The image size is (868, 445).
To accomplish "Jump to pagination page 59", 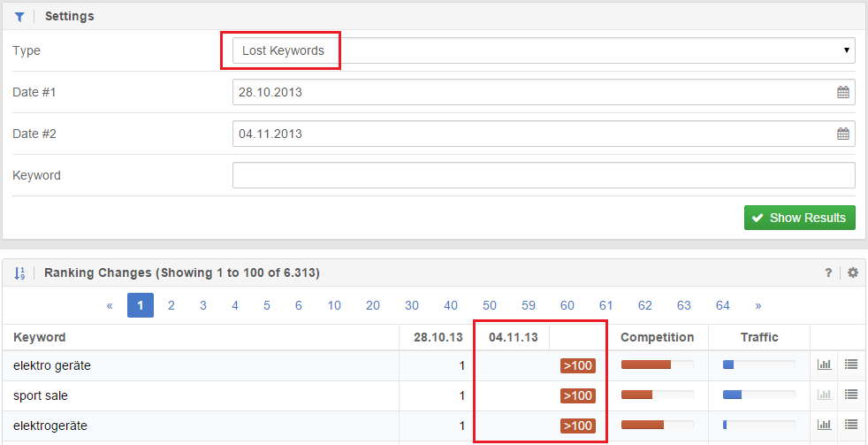I will pyautogui.click(x=528, y=305).
